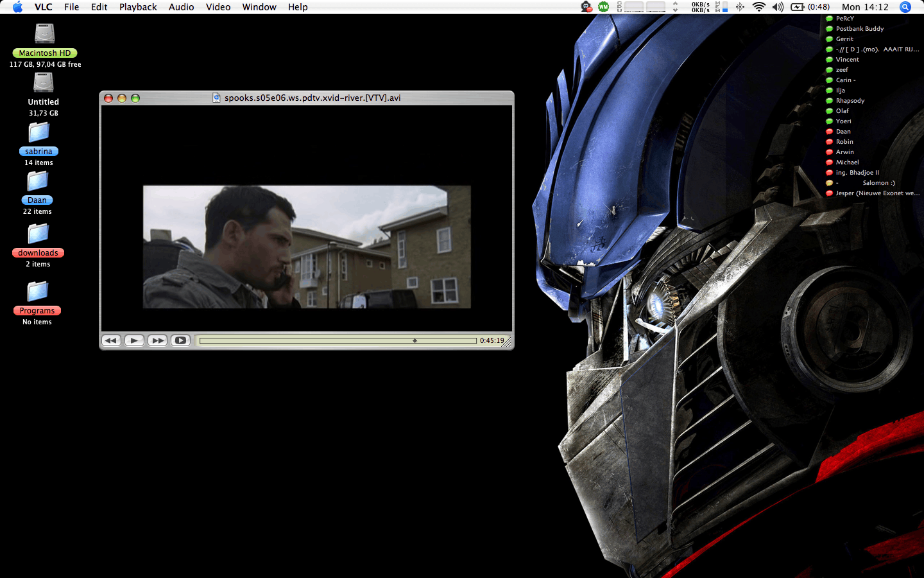
Task: Click the video frame in VLC window
Action: pos(307,247)
